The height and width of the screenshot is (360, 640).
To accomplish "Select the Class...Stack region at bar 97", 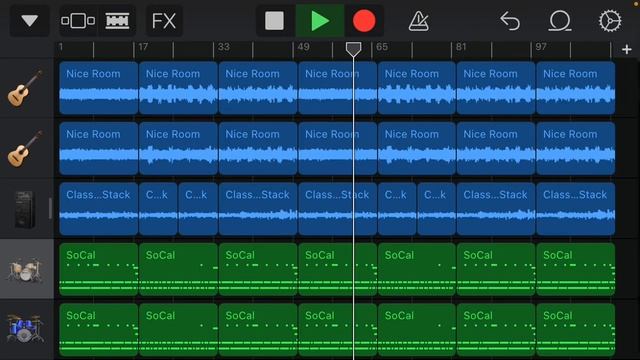I will [576, 209].
